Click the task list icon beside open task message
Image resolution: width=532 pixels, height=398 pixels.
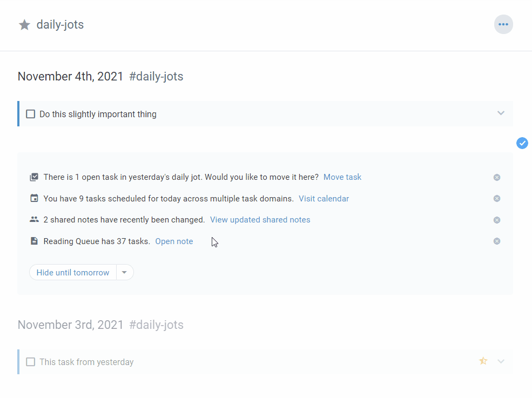click(x=34, y=177)
